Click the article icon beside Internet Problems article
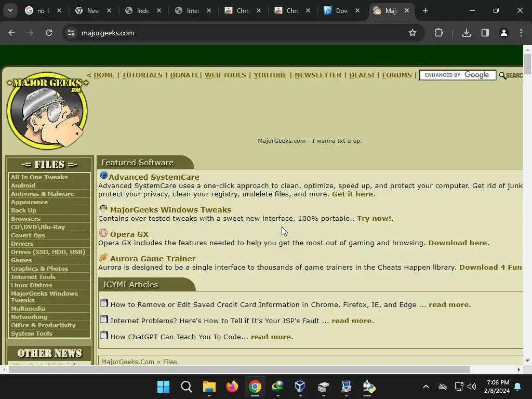Image resolution: width=532 pixels, height=399 pixels. [104, 319]
